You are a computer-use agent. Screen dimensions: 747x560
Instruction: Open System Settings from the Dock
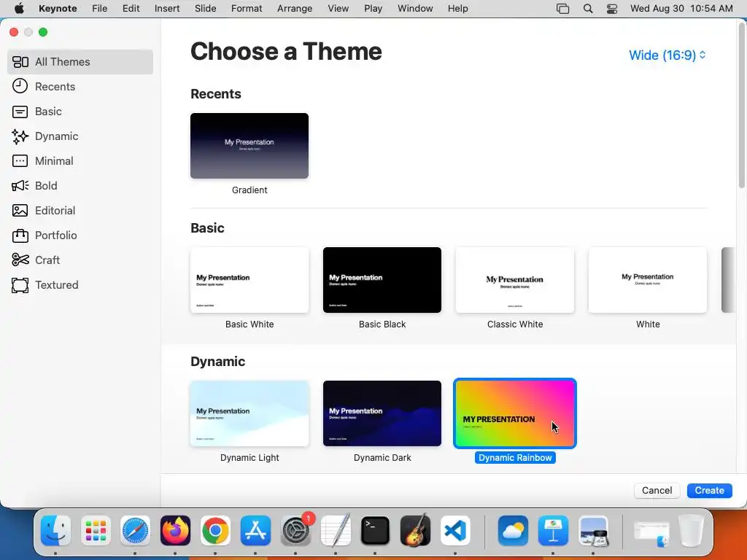[295, 531]
